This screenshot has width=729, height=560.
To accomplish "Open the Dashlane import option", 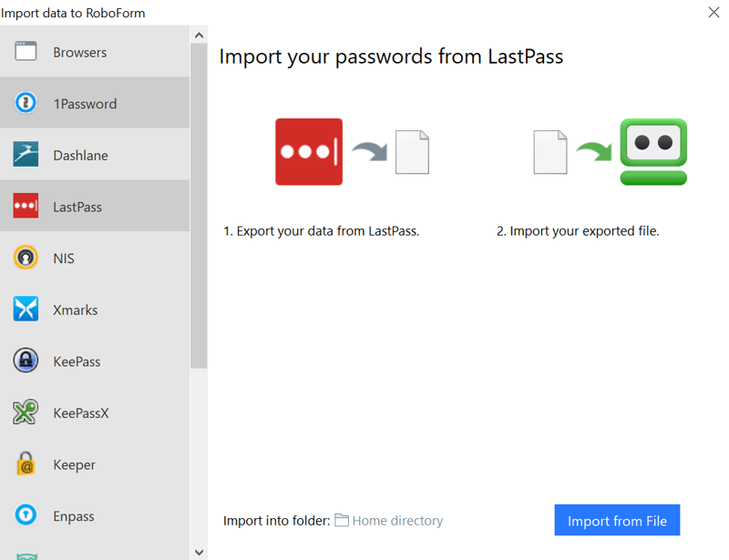I will pyautogui.click(x=95, y=154).
